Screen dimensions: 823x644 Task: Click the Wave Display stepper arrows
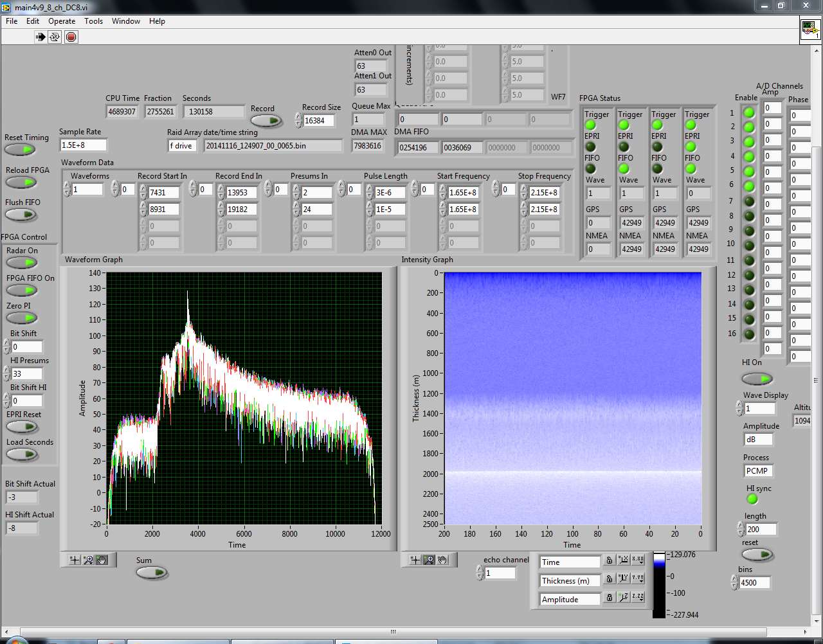(x=739, y=408)
